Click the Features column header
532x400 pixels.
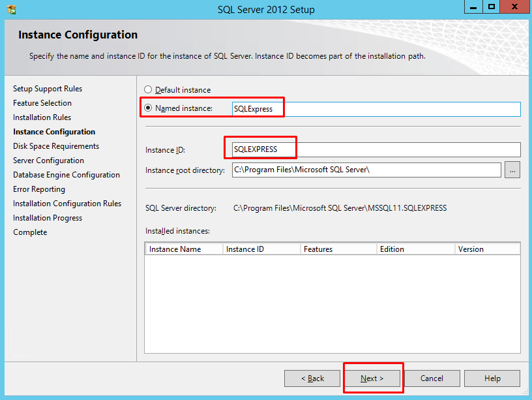[x=338, y=249]
